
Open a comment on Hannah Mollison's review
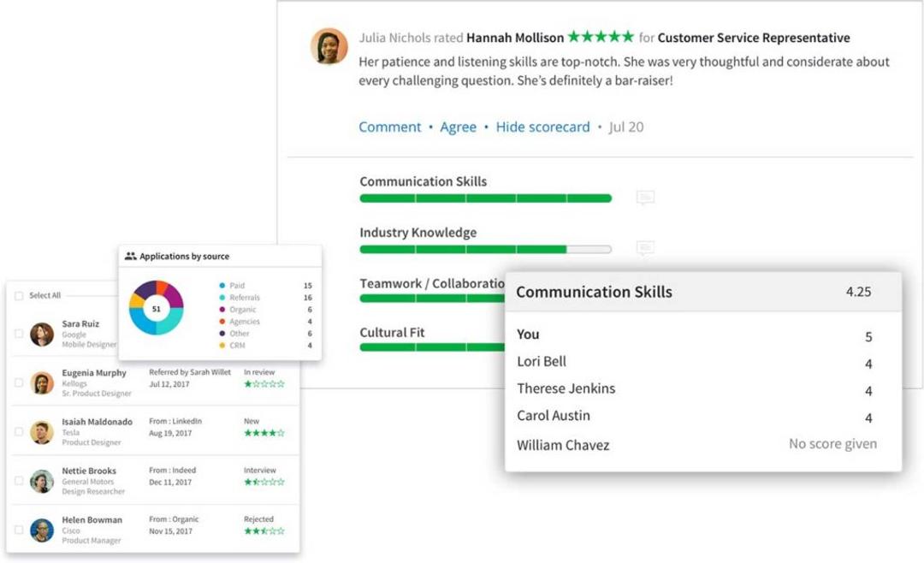pos(390,126)
